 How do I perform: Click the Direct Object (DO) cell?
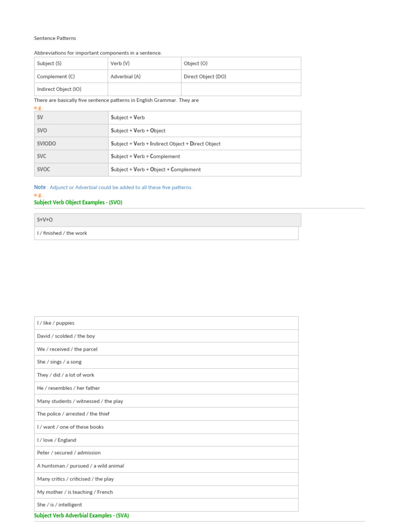[241, 76]
